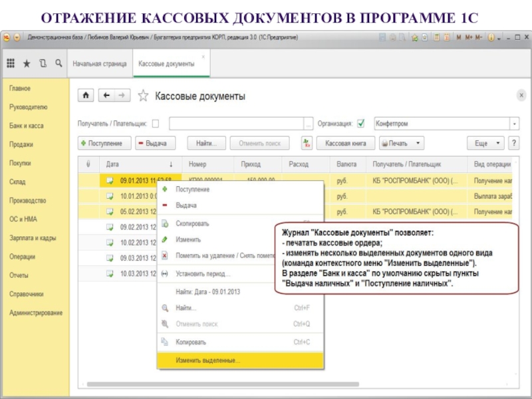The height and width of the screenshot is (399, 532).
Task: Open the Печать dropdown menu
Action: (401, 143)
